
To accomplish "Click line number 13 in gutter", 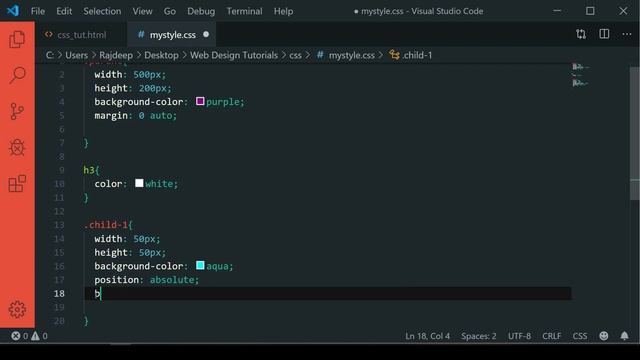I will [59, 225].
